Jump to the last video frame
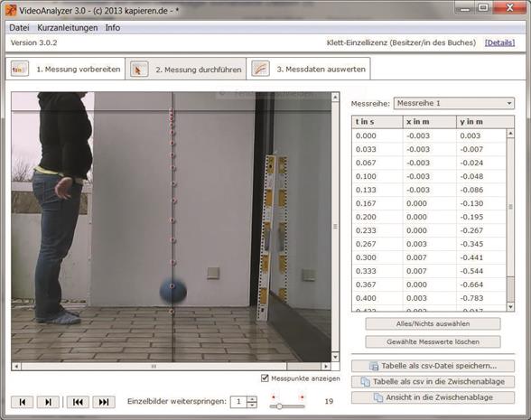This screenshot has width=531, height=420. pos(104,402)
